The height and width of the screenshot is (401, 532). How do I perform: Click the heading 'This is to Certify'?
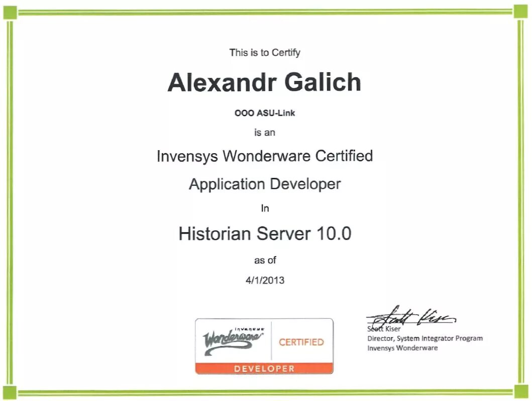[265, 53]
